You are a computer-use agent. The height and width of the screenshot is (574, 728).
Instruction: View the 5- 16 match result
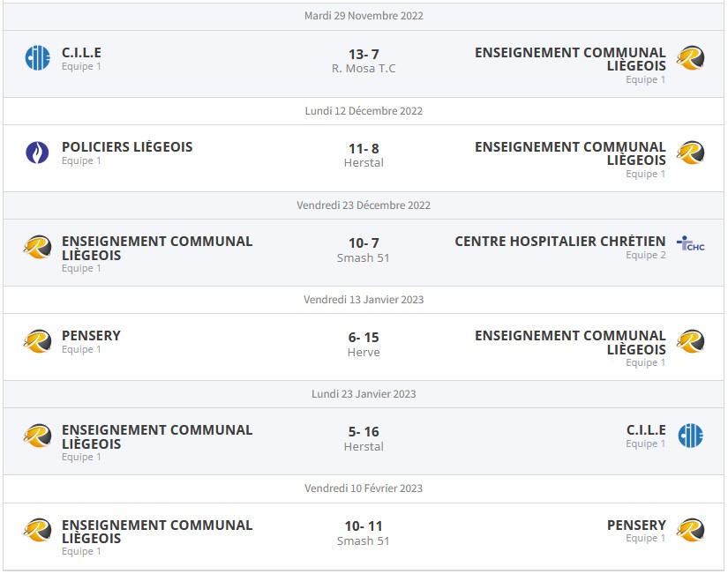point(364,432)
